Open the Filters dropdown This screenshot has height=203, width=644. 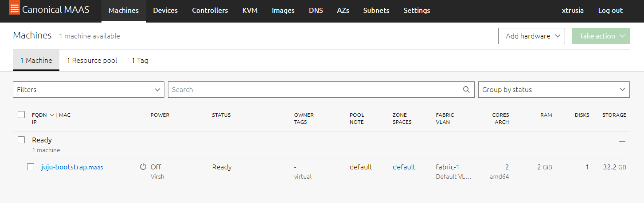click(x=89, y=89)
